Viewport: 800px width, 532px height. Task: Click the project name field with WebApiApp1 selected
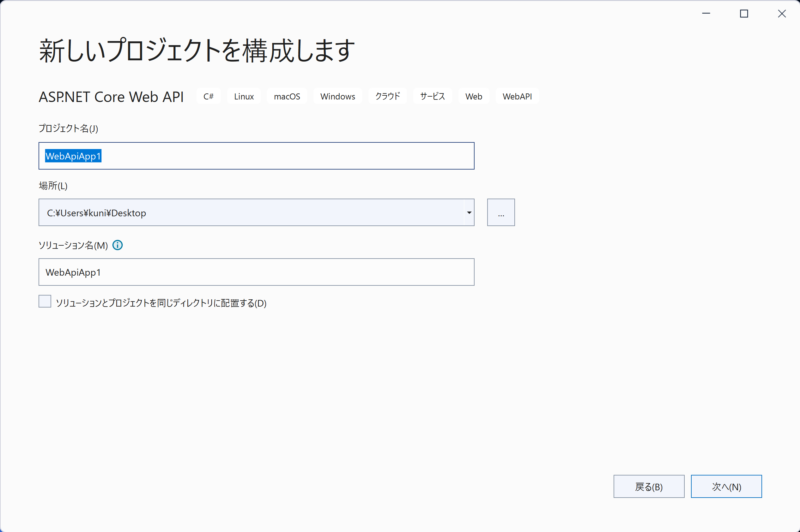tap(256, 156)
